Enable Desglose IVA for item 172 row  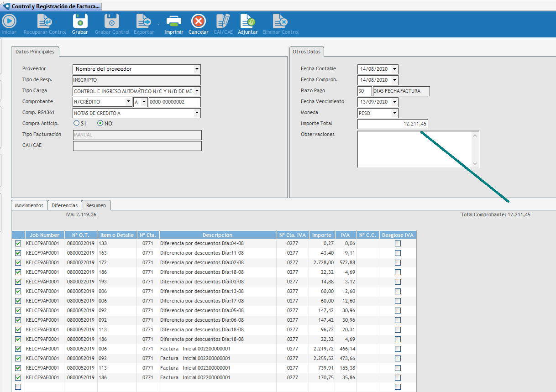(398, 263)
